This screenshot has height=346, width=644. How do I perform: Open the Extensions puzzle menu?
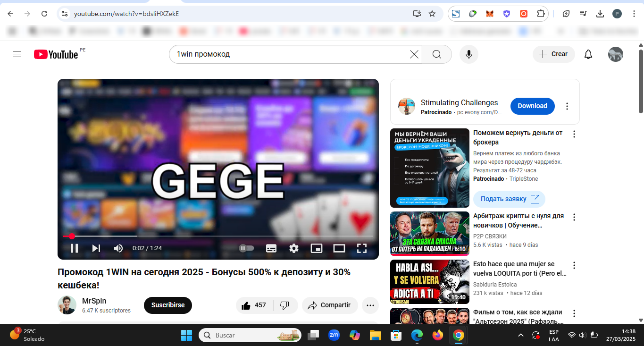(x=541, y=14)
